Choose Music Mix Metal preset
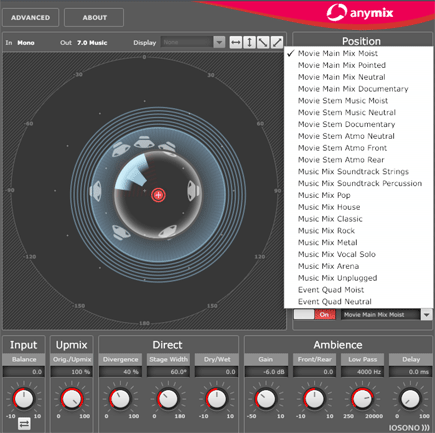 359,243
